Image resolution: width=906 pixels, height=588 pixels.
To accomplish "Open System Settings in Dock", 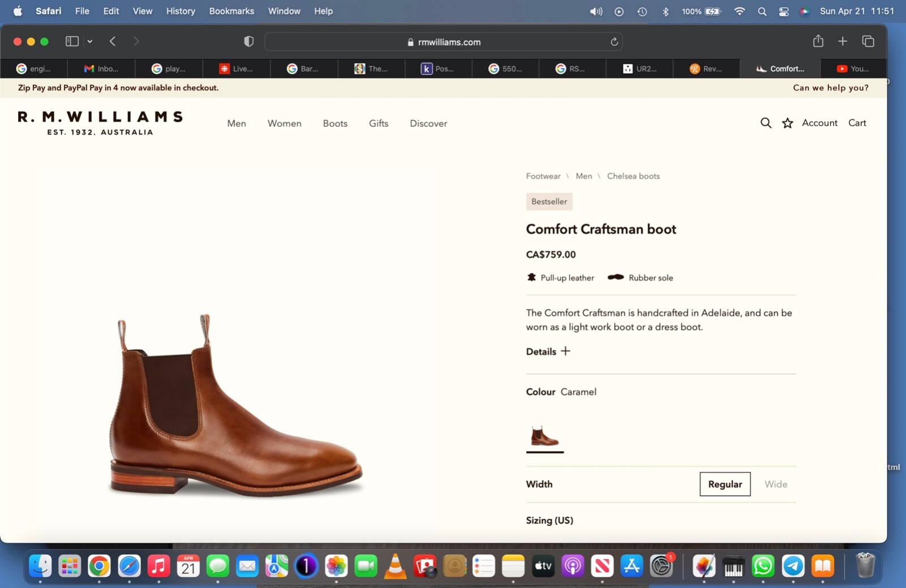I will [x=661, y=566].
